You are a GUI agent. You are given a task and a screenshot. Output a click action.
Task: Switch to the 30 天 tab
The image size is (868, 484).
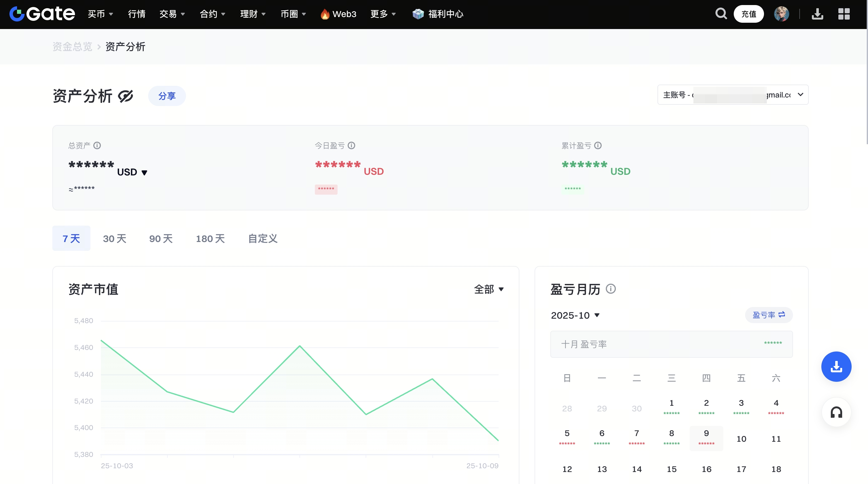click(x=114, y=239)
